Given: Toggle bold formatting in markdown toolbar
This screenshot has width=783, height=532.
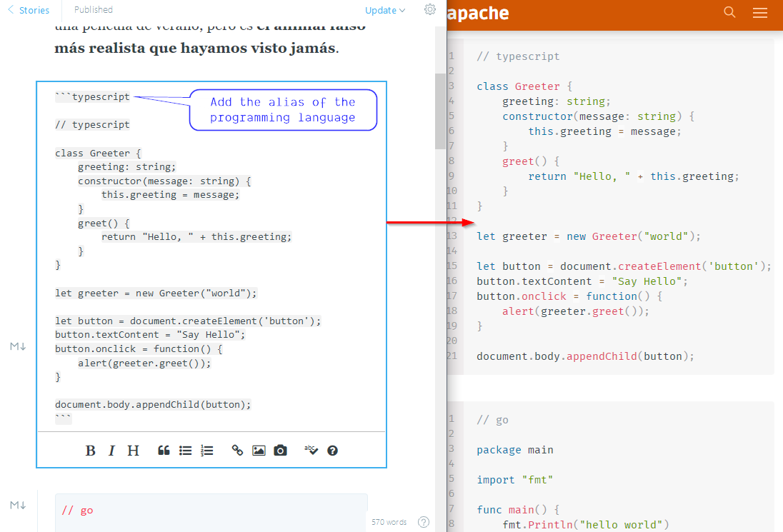Looking at the screenshot, I should (x=91, y=451).
